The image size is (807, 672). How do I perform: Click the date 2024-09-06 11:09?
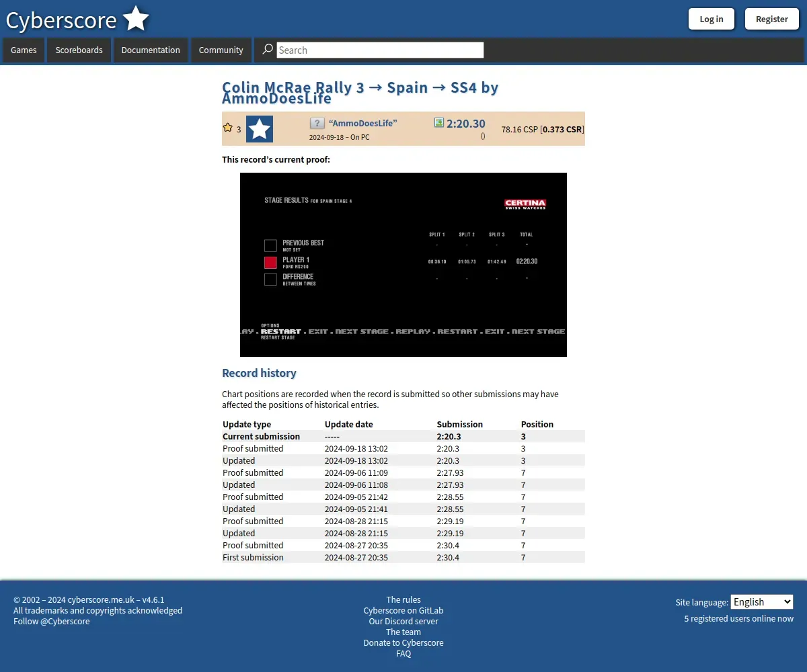356,472
